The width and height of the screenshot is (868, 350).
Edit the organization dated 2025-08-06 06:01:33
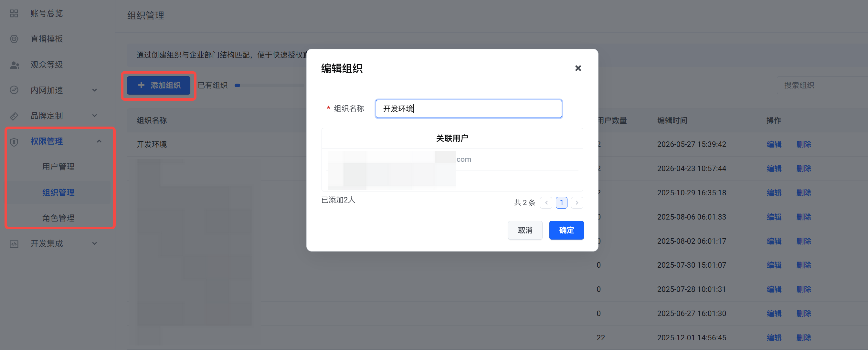774,217
